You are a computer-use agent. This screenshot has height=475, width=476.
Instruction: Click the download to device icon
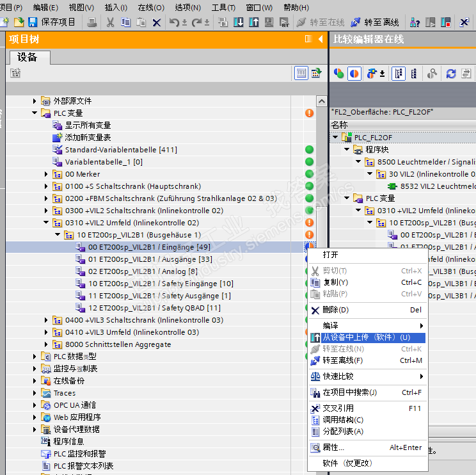(238, 22)
